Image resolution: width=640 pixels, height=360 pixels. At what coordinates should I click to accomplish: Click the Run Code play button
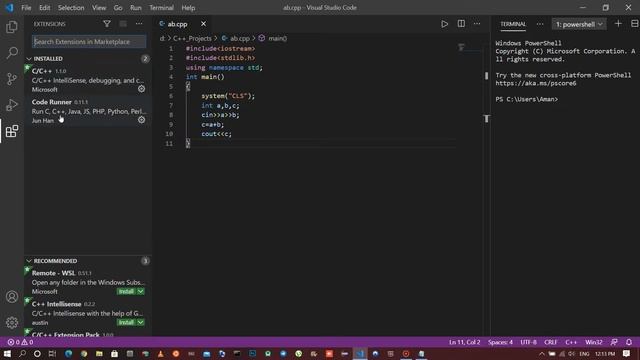click(x=444, y=24)
